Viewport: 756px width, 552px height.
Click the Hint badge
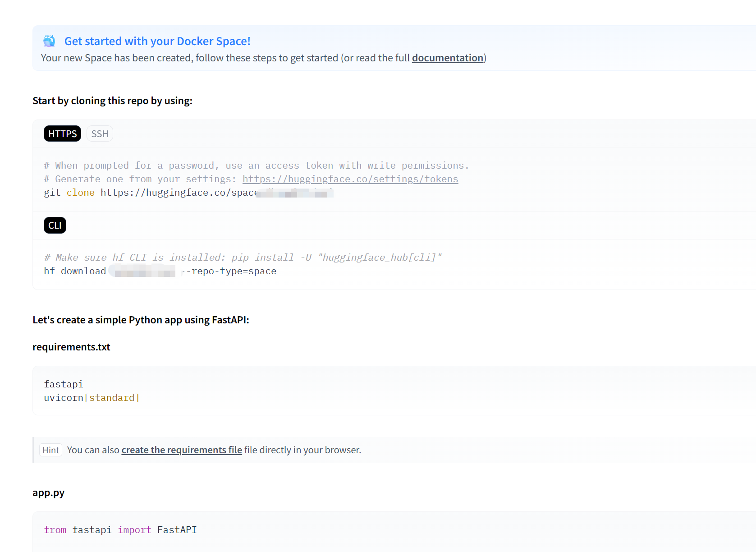tap(51, 450)
